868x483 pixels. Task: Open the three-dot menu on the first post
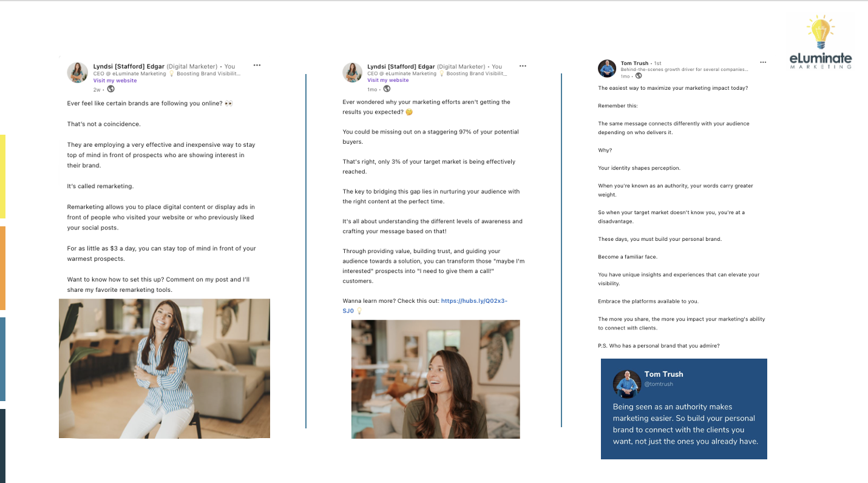tap(257, 65)
